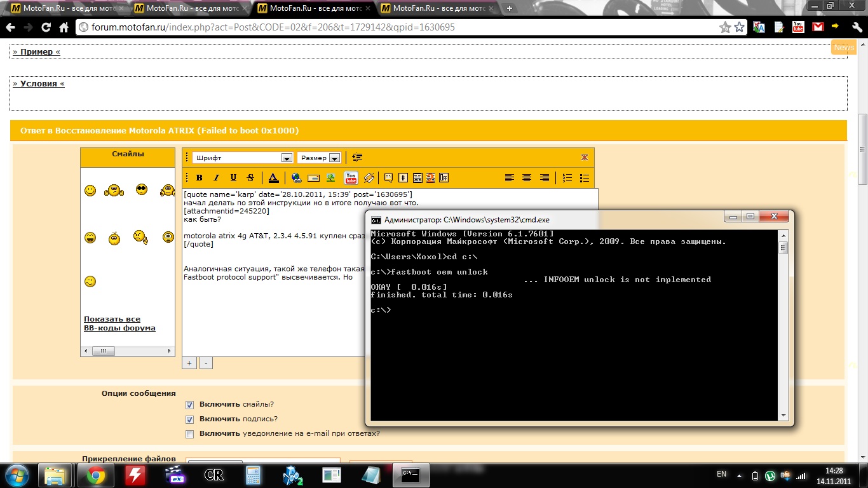The image size is (868, 488).
Task: Insert the sunglasses smiley
Action: [x=142, y=189]
